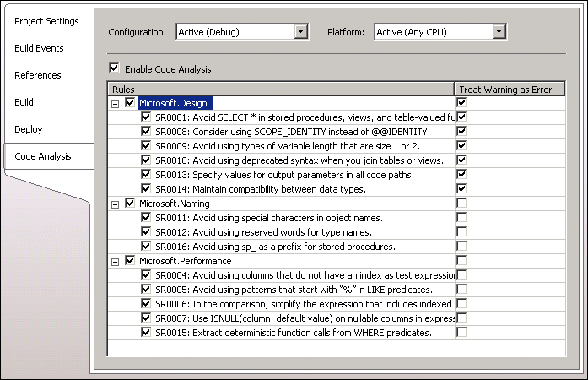The image size is (588, 380).
Task: Check Treat Warning as Error for SR0012
Action: tap(461, 231)
